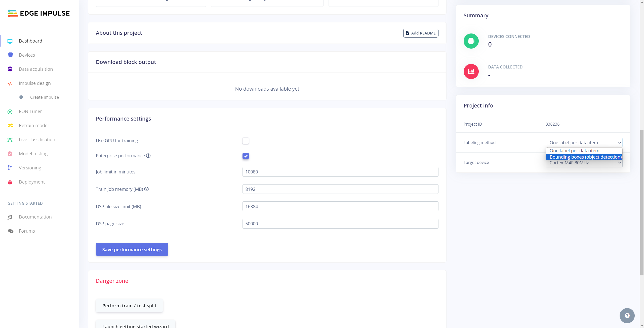Click the Devices chip icon in sidebar
The height and width of the screenshot is (328, 644).
[10, 55]
